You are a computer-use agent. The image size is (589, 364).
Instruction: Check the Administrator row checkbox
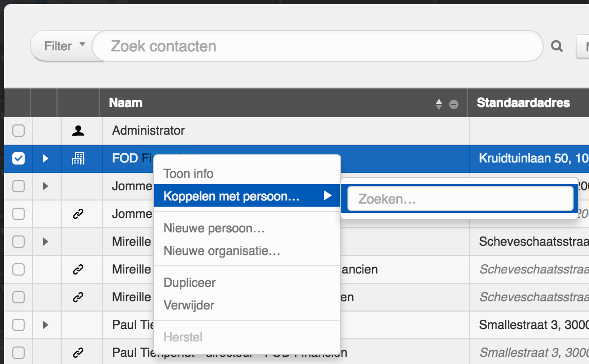click(19, 131)
